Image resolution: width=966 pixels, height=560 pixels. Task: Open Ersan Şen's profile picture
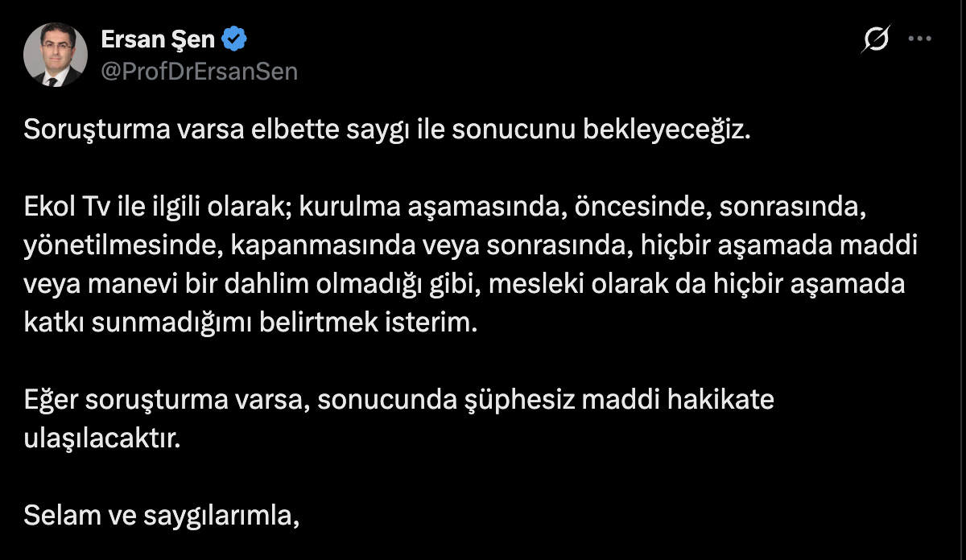click(x=55, y=54)
